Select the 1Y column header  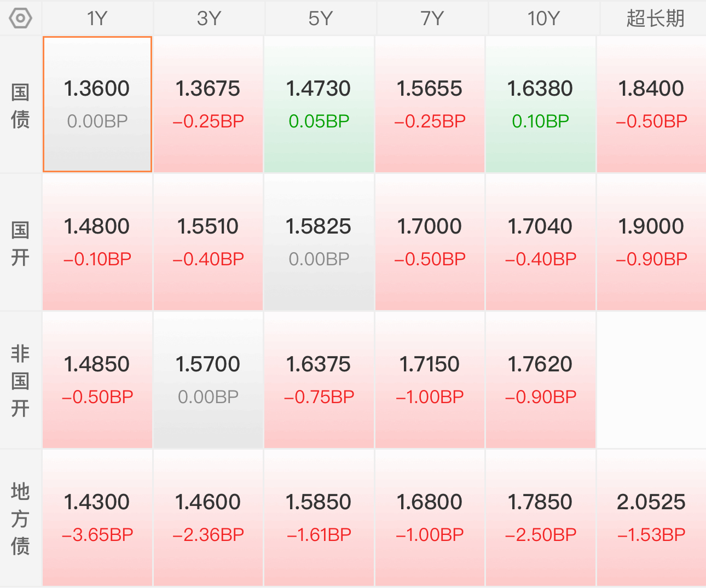pos(97,19)
